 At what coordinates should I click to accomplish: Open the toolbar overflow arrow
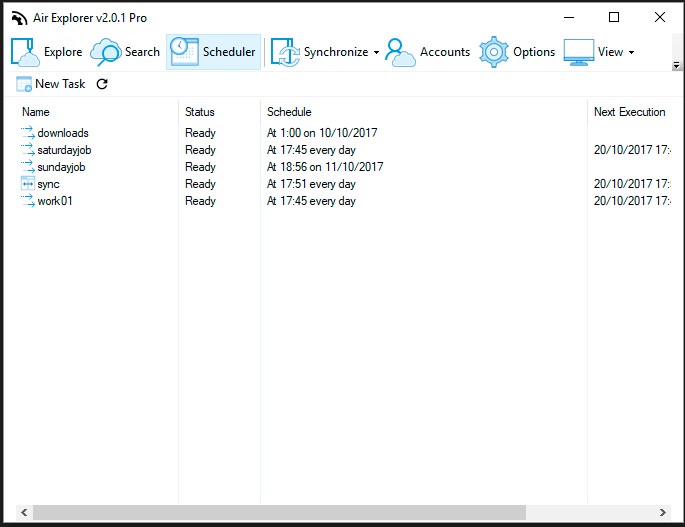[x=678, y=66]
